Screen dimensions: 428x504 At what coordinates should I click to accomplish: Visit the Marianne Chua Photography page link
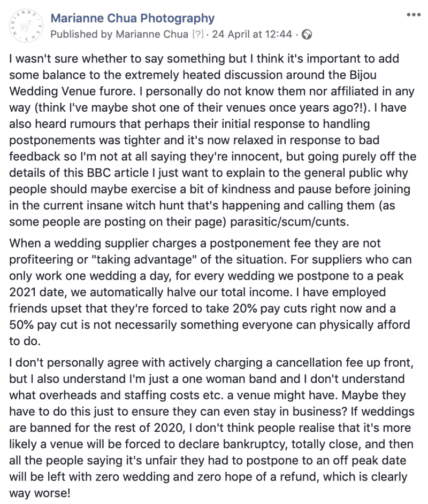tap(133, 18)
